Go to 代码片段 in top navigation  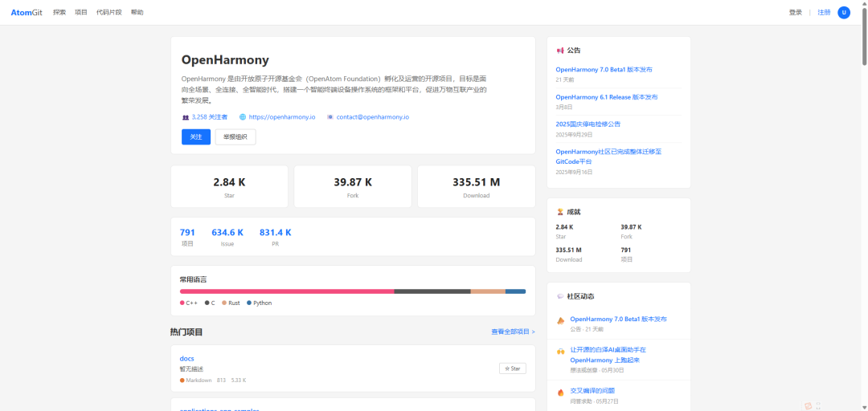(109, 12)
